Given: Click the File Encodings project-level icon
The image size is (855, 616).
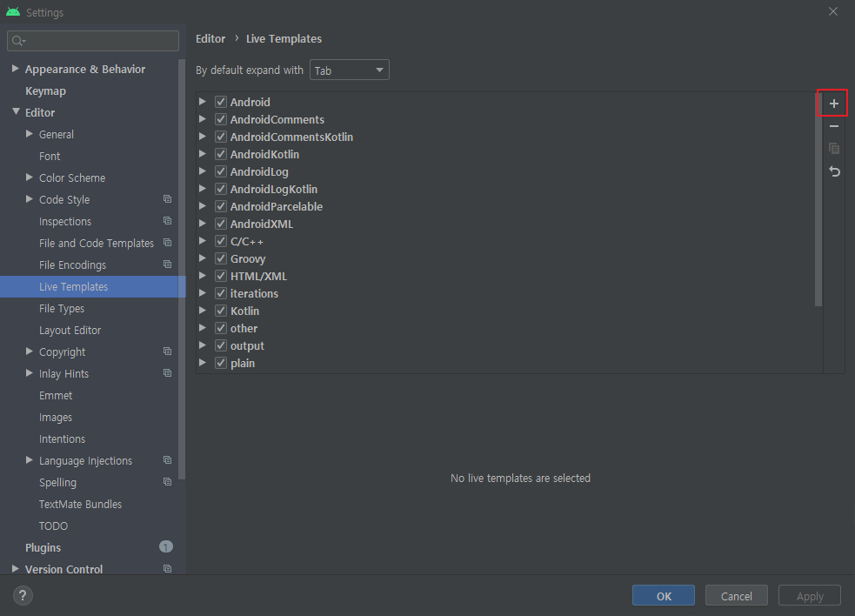Looking at the screenshot, I should [x=167, y=264].
